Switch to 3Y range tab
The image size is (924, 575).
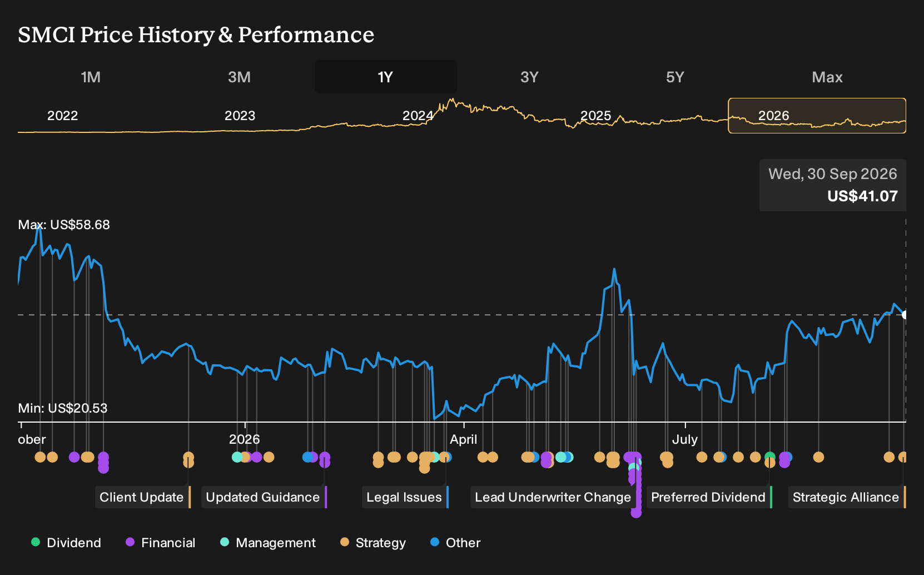tap(529, 77)
